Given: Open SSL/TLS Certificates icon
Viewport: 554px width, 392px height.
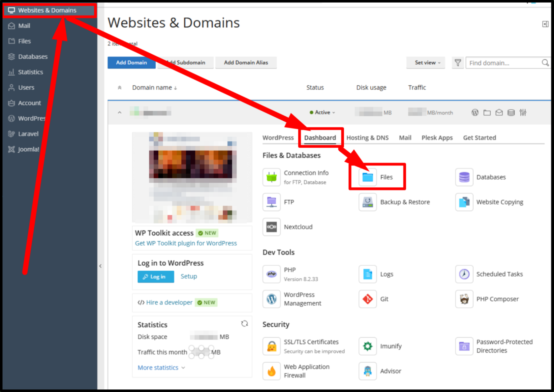Looking at the screenshot, I should [x=271, y=346].
